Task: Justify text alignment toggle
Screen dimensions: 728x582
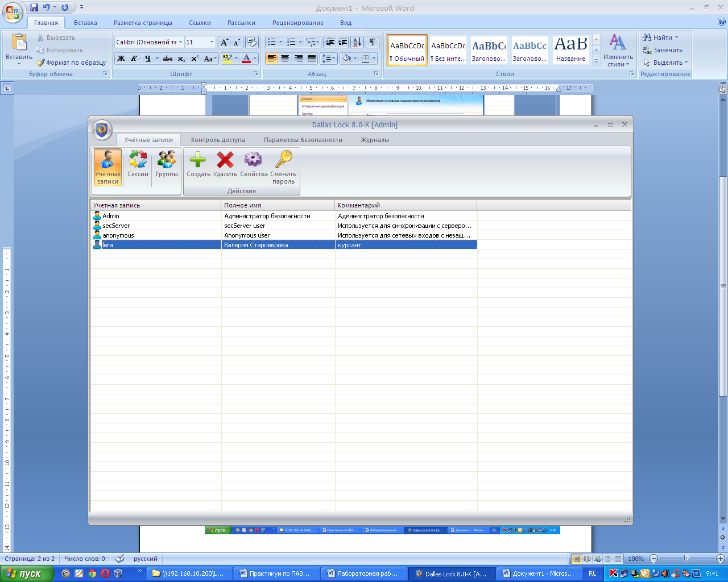Action: tap(312, 58)
